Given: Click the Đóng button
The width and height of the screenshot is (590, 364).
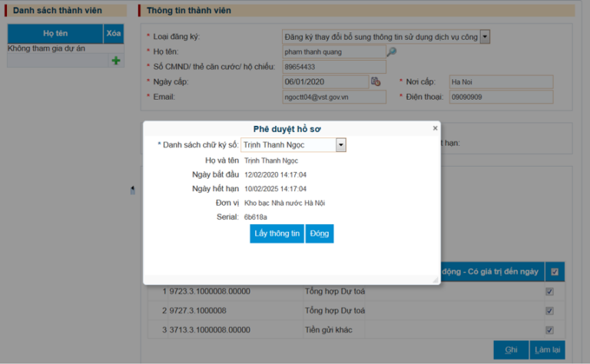Looking at the screenshot, I should [x=320, y=233].
